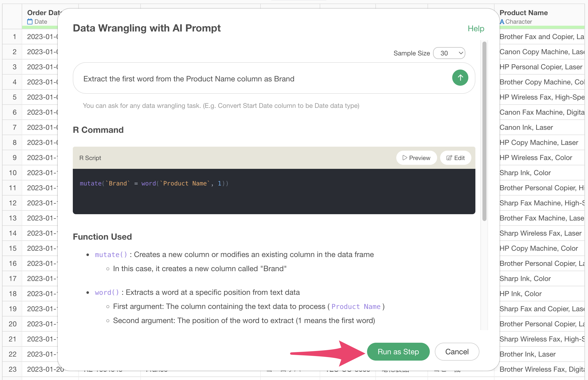This screenshot has width=588, height=380.
Task: Cancel the AI prompt dialog
Action: [457, 352]
